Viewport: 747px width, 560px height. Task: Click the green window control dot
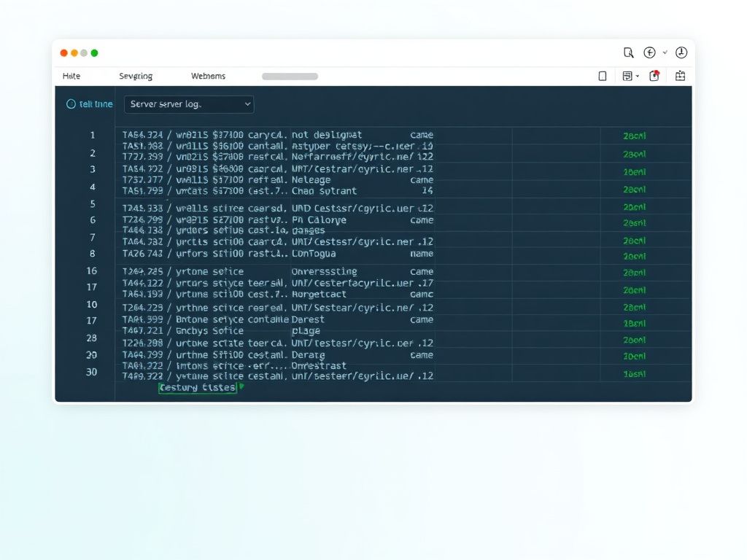(94, 52)
